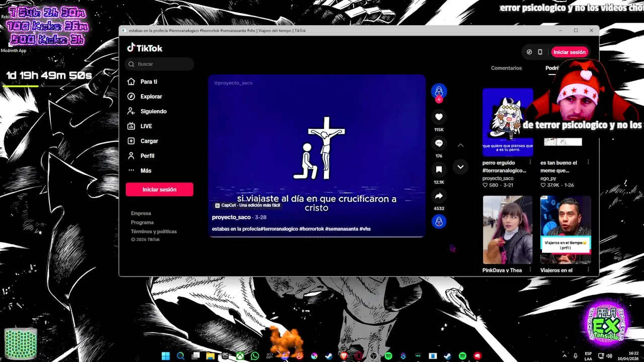
Task: Click the magnifier icon in Buscar box
Action: [x=131, y=64]
